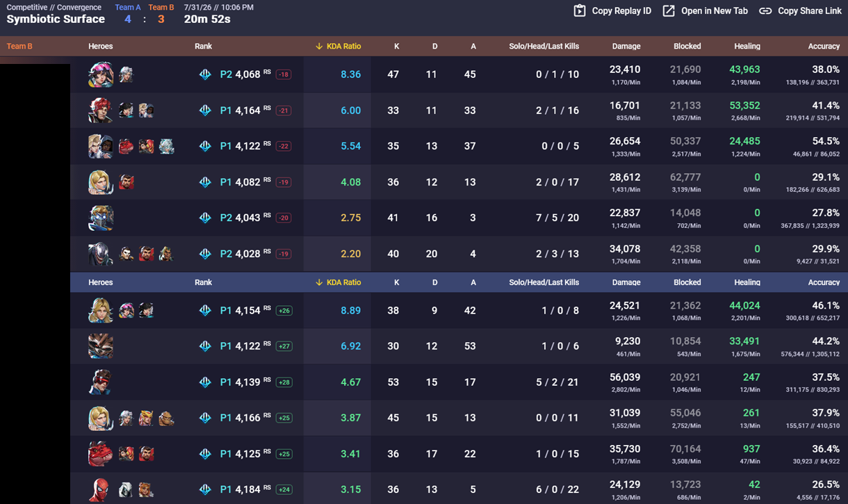This screenshot has width=848, height=504.
Task: Click the D column header in lower table
Action: (434, 282)
